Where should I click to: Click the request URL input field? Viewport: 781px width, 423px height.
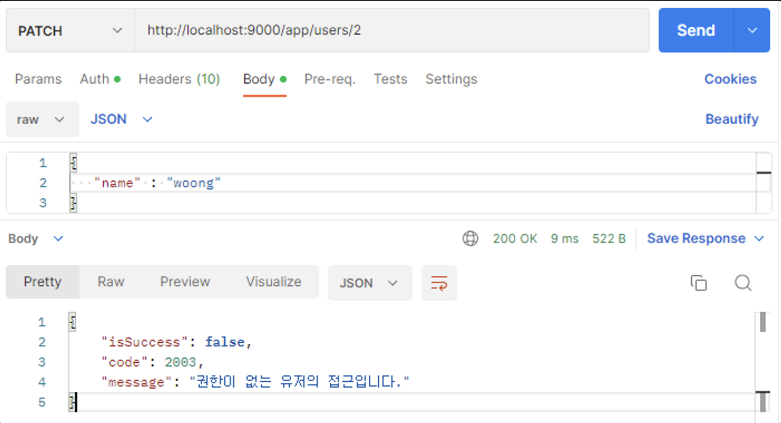pos(392,30)
